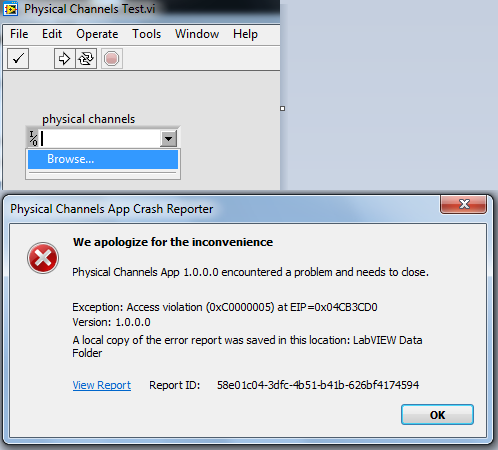Click the 'Version: 1.0.0.0' text
The height and width of the screenshot is (450, 498).
click(111, 322)
